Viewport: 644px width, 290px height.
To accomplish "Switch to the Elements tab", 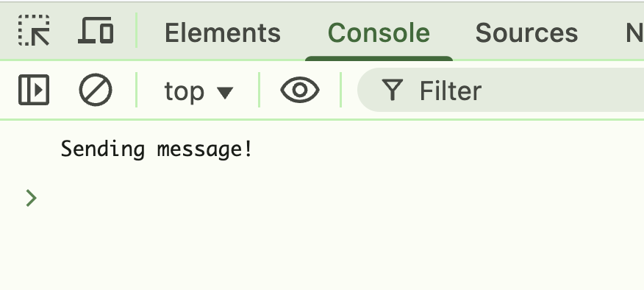I will click(x=223, y=33).
